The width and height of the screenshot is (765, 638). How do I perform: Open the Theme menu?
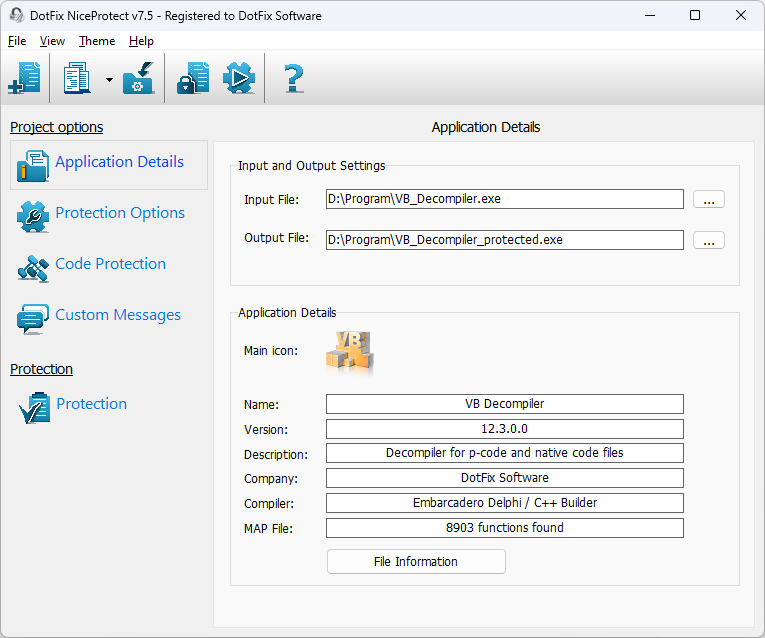(x=97, y=41)
